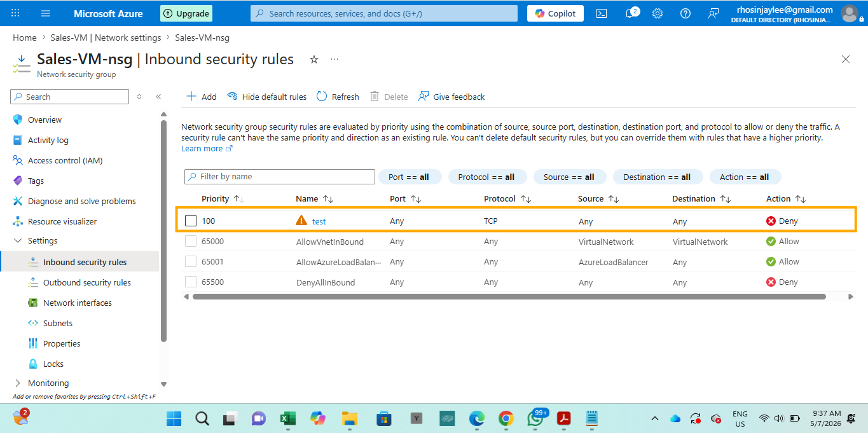
Task: Click the Upgrade button
Action: (x=186, y=13)
